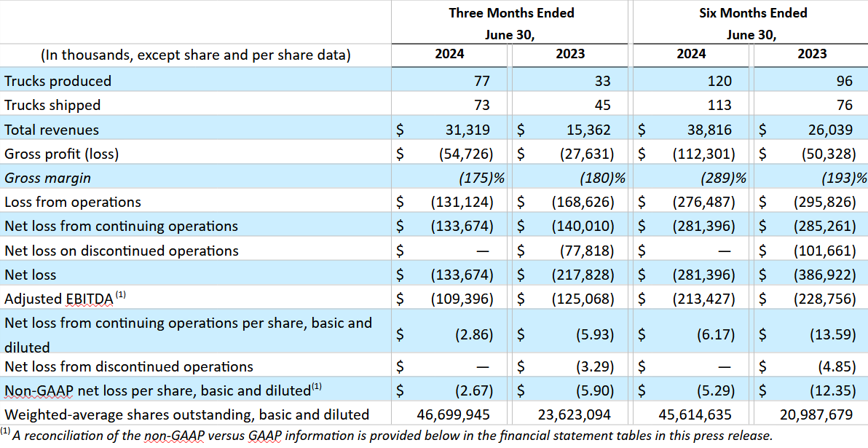Viewport: 868px width, 448px height.
Task: Select per share value (5.93)
Action: click(x=594, y=335)
